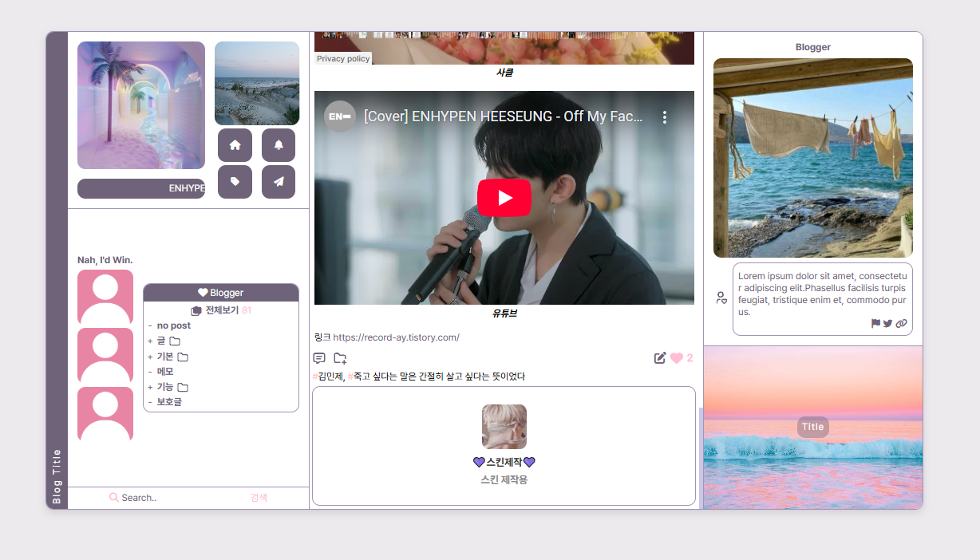The width and height of the screenshot is (980, 560).
Task: Click the stacked pages icon by 전체보기
Action: [196, 310]
